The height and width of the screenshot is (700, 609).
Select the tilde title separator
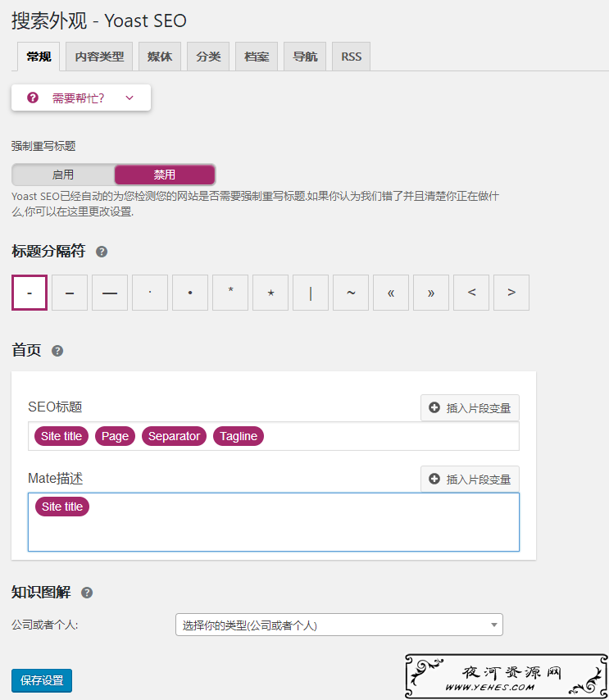point(351,293)
